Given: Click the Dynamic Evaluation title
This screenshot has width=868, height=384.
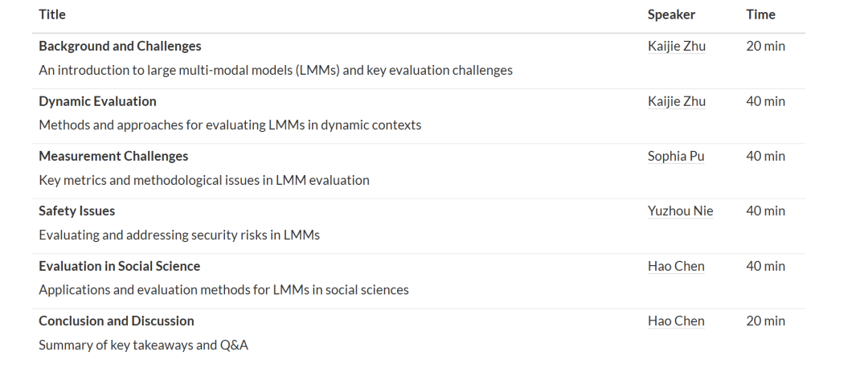Looking at the screenshot, I should [x=97, y=101].
